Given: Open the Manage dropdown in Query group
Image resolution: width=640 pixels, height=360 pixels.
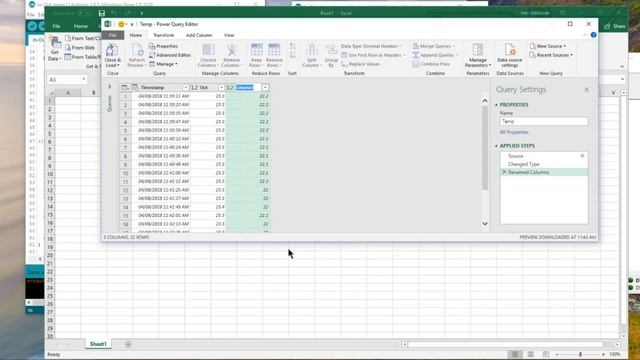Looking at the screenshot, I should (163, 64).
